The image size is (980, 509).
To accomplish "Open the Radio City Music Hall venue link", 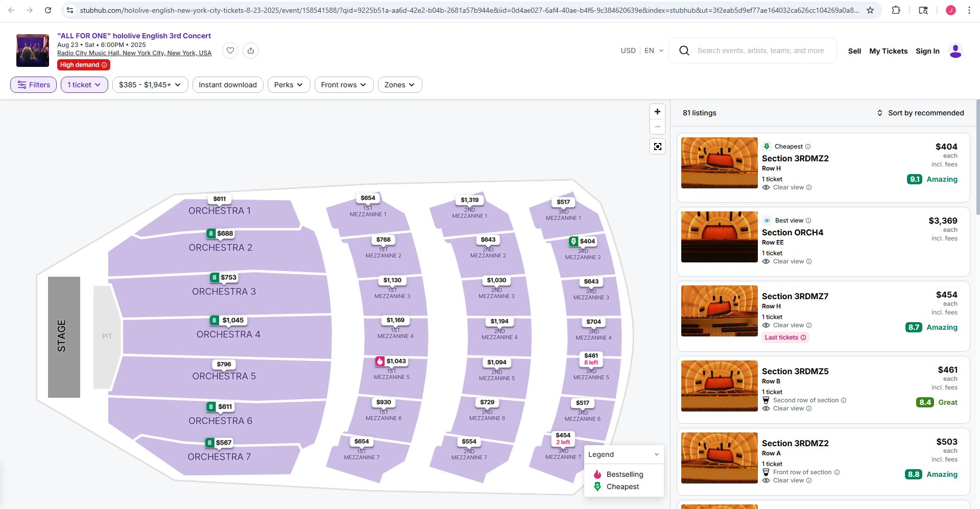I will pos(134,53).
